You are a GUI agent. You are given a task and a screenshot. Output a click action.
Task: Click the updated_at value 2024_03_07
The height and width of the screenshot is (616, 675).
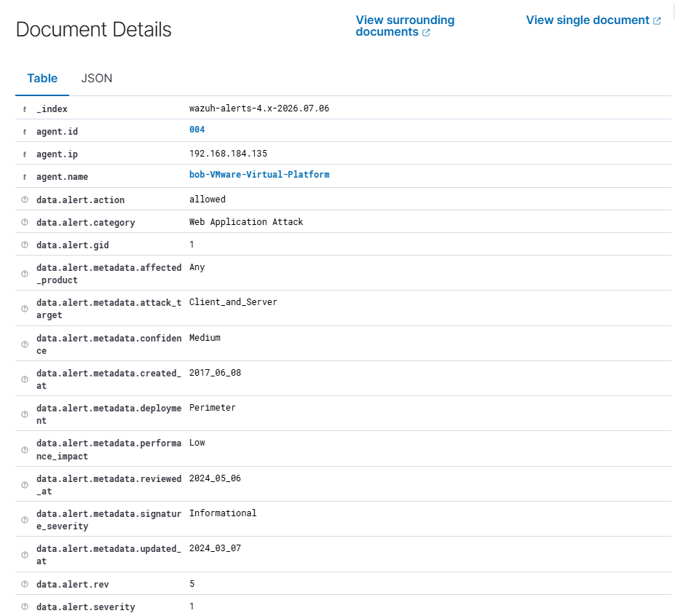216,548
